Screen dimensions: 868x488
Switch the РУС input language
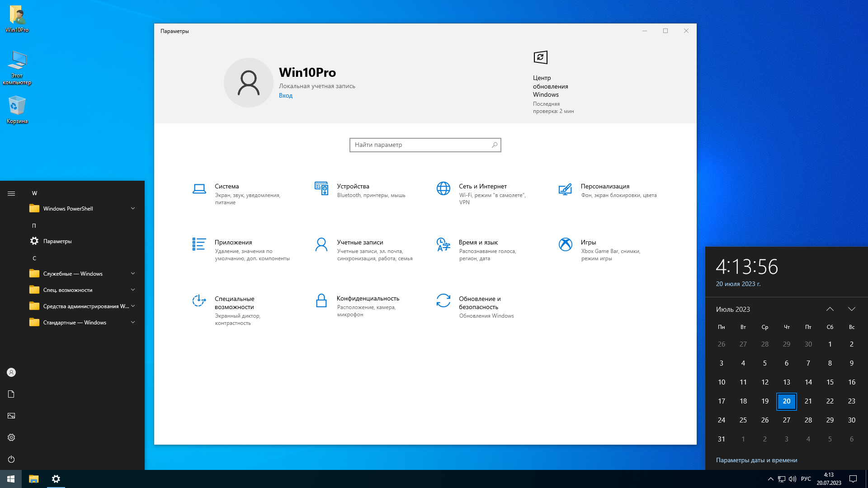806,479
